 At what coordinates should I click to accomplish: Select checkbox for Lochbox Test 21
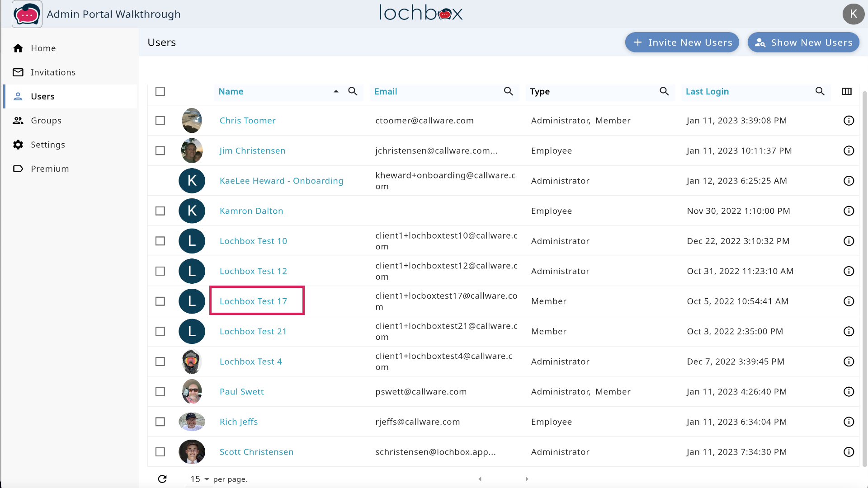pos(160,331)
